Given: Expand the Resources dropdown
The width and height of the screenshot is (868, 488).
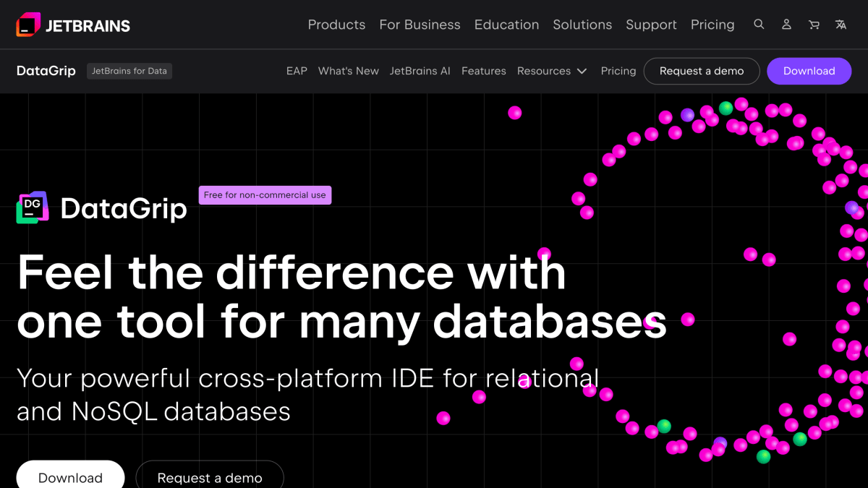Looking at the screenshot, I should 552,71.
